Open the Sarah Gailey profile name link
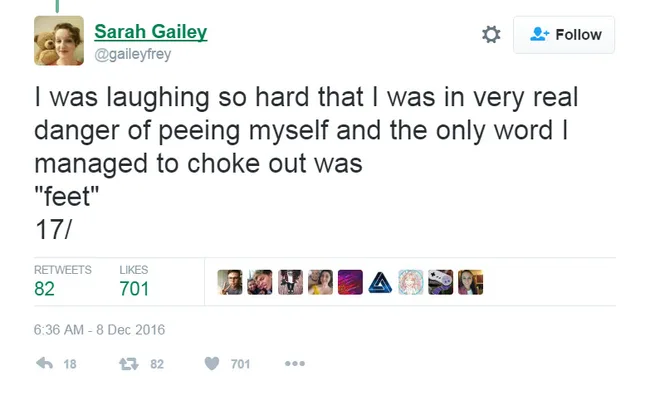 150,32
